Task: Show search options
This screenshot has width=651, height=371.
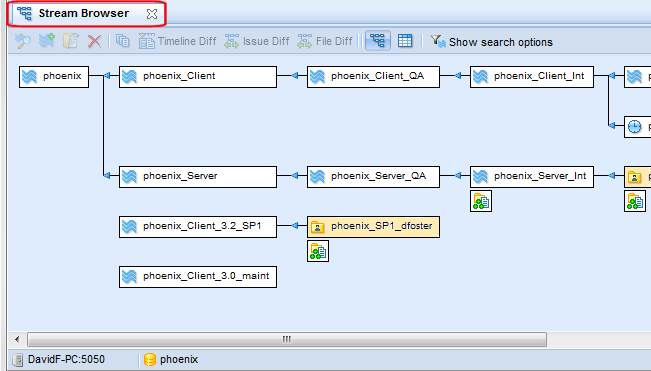Action: point(492,41)
